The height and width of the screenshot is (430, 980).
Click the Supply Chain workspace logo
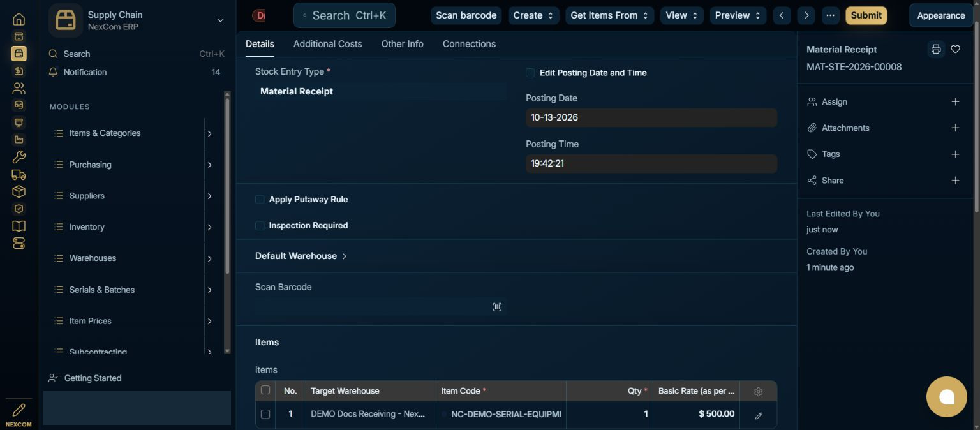(66, 20)
